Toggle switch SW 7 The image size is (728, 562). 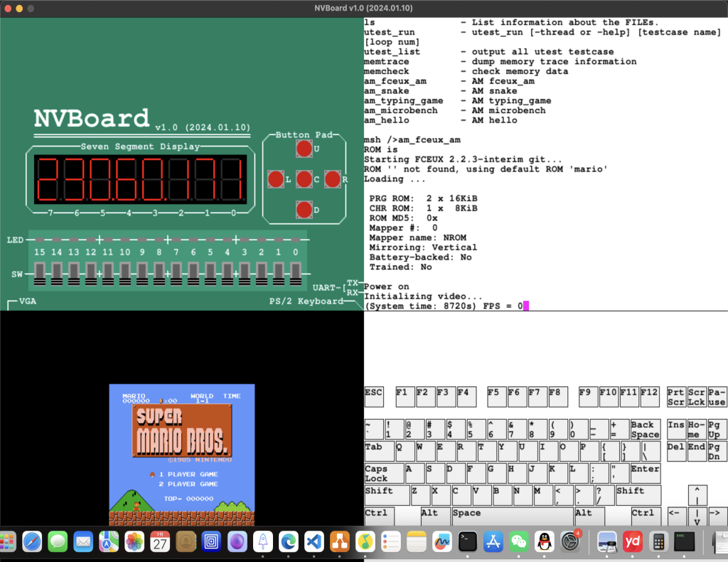click(x=176, y=274)
